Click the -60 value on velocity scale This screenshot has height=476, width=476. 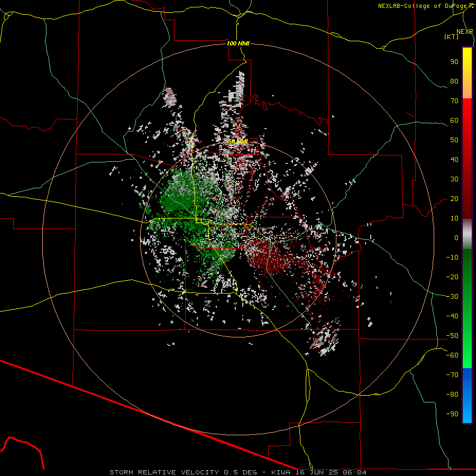click(452, 355)
